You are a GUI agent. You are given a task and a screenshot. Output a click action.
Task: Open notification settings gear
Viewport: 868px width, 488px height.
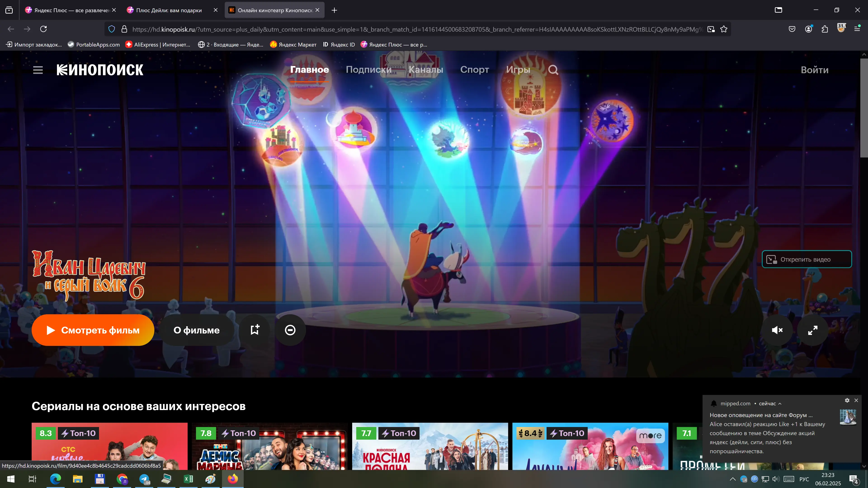coord(847,400)
